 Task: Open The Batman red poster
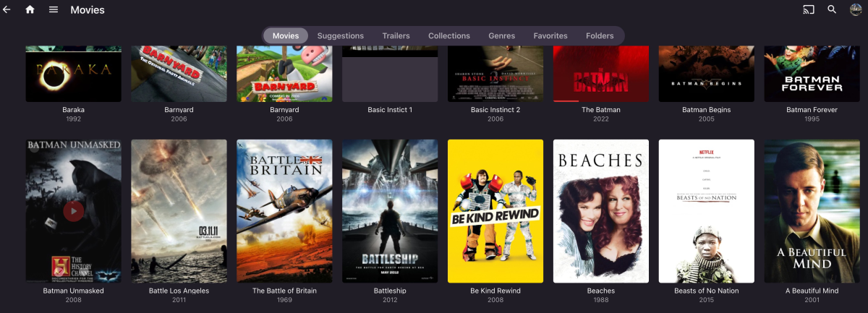[x=601, y=74]
